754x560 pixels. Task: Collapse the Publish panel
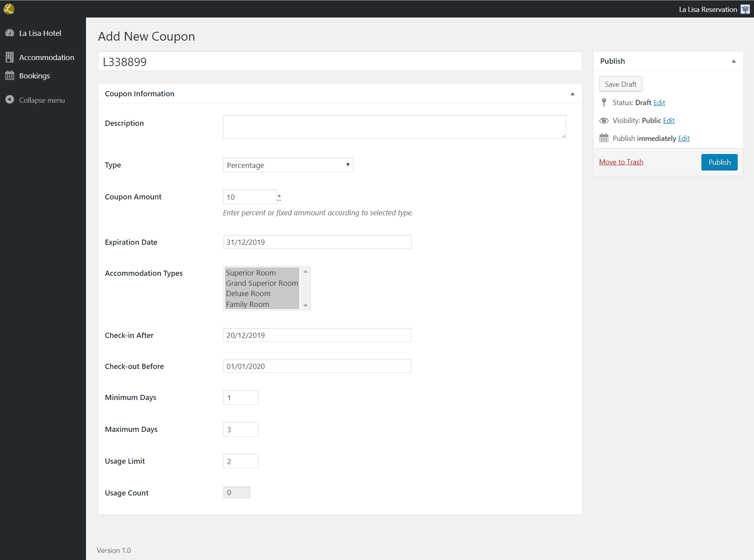tap(734, 61)
